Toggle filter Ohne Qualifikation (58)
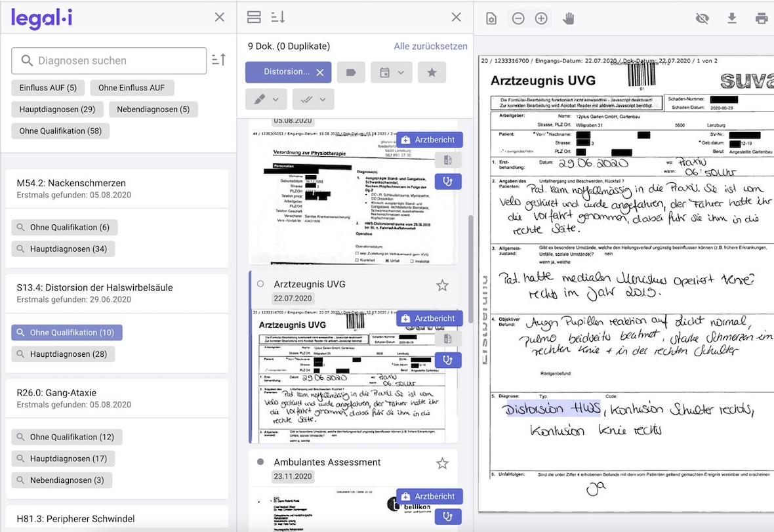This screenshot has width=774, height=532. (60, 131)
